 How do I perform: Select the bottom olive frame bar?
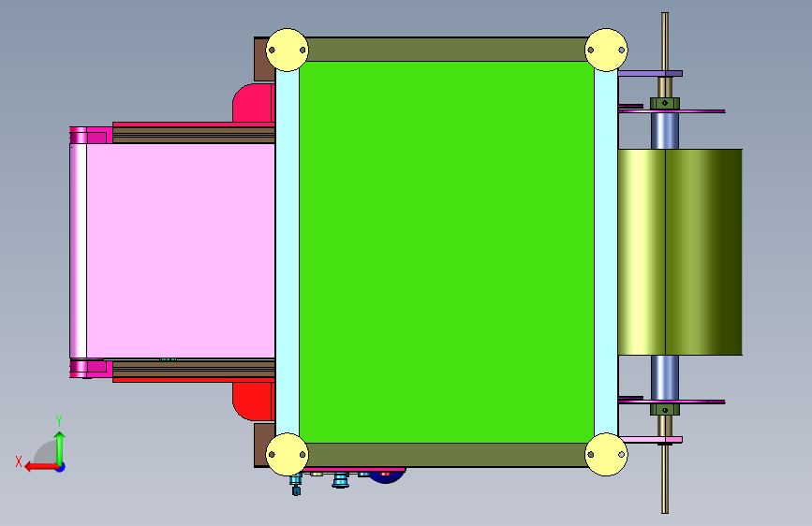point(447,455)
